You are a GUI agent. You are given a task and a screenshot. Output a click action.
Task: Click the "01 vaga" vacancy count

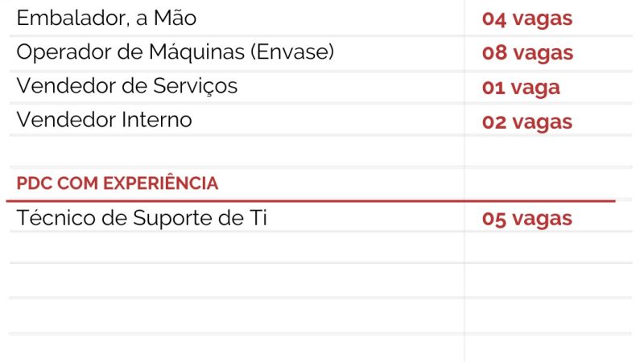521,88
